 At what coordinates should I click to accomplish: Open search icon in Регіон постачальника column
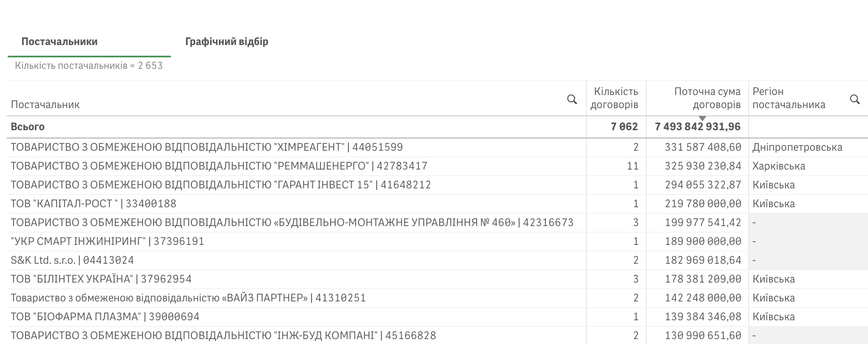tap(855, 99)
